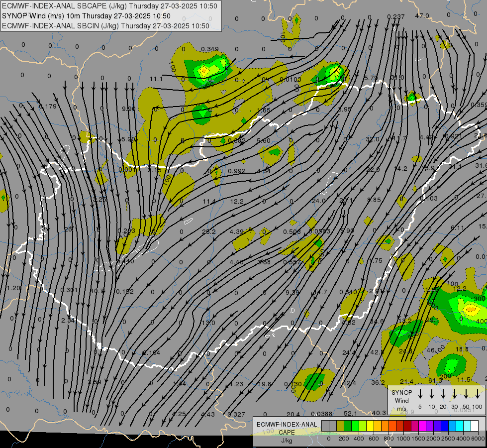Click the wind arrow above 50 in legend
The width and height of the screenshot is (487, 448).
466,394
